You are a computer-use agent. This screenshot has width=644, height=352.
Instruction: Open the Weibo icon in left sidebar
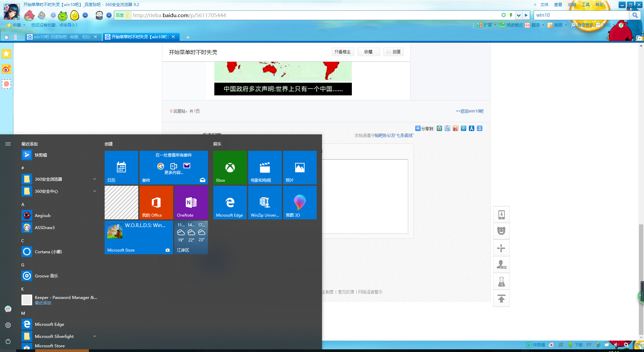(6, 69)
